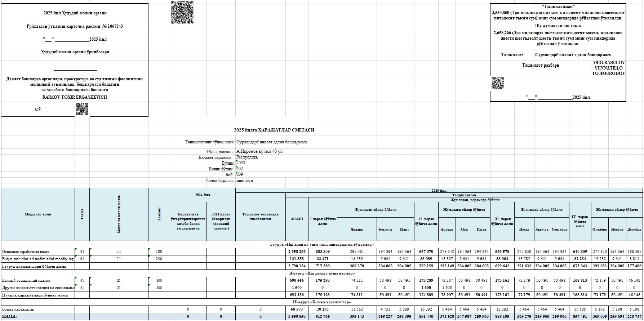
Task: Click the April social payment value 72 307
Action: click(x=447, y=281)
